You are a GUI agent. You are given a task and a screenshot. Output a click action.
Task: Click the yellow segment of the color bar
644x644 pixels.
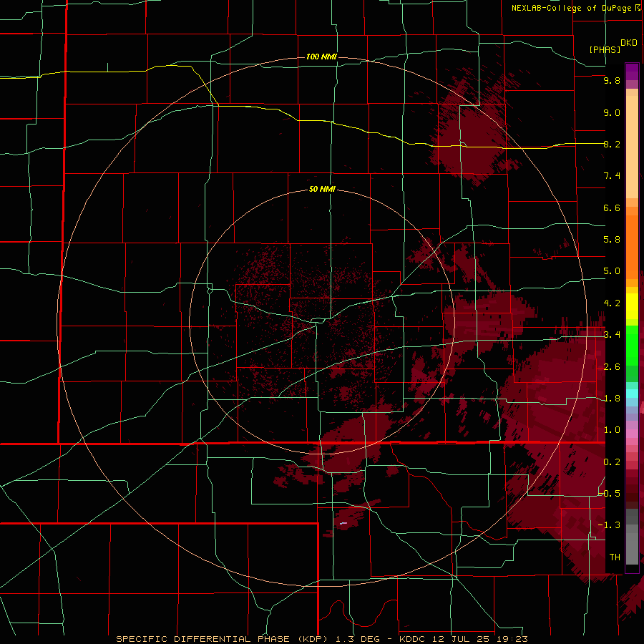[x=632, y=306]
